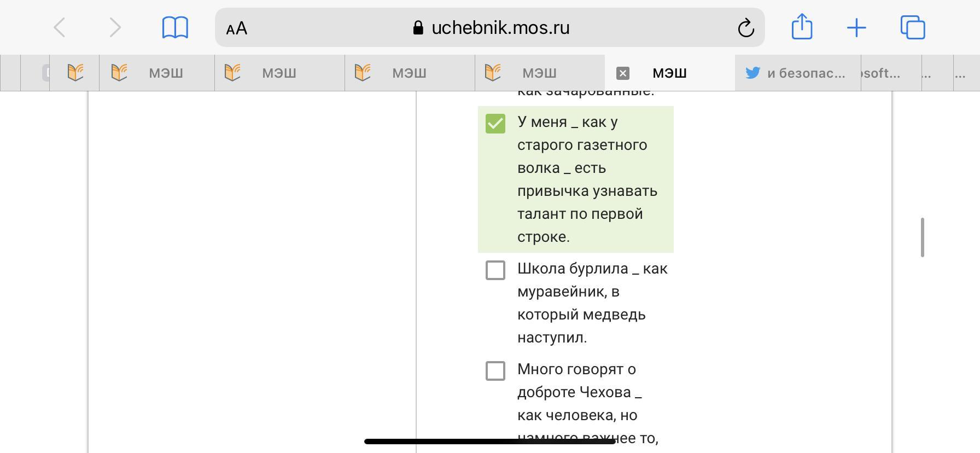980x453 pixels.
Task: Close the active МЭШ tab
Action: point(623,73)
